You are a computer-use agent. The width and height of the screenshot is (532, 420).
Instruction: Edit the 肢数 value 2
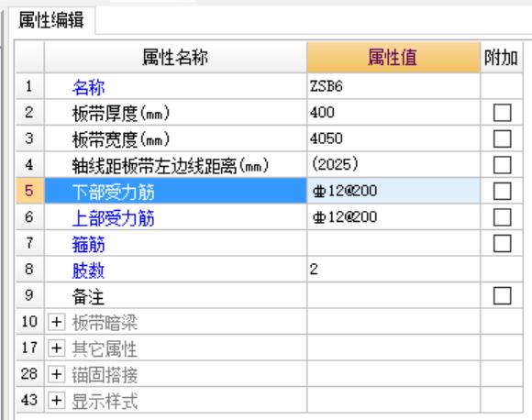coord(393,269)
